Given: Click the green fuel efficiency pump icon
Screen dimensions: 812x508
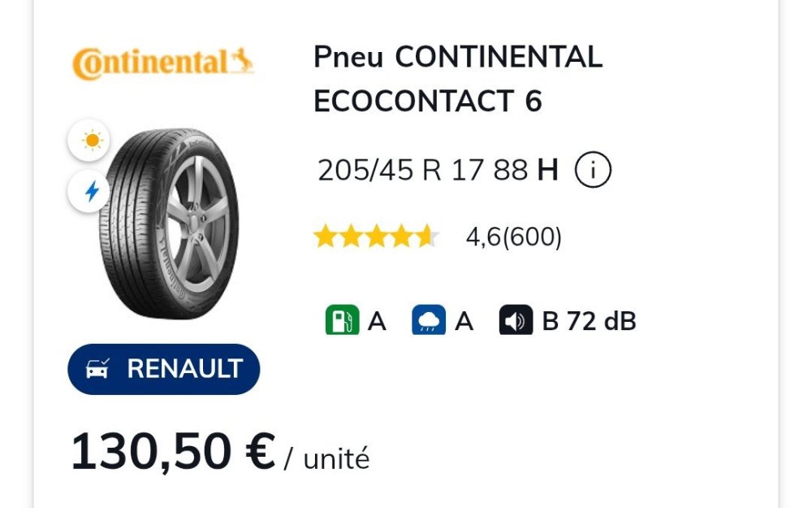Looking at the screenshot, I should [x=342, y=320].
